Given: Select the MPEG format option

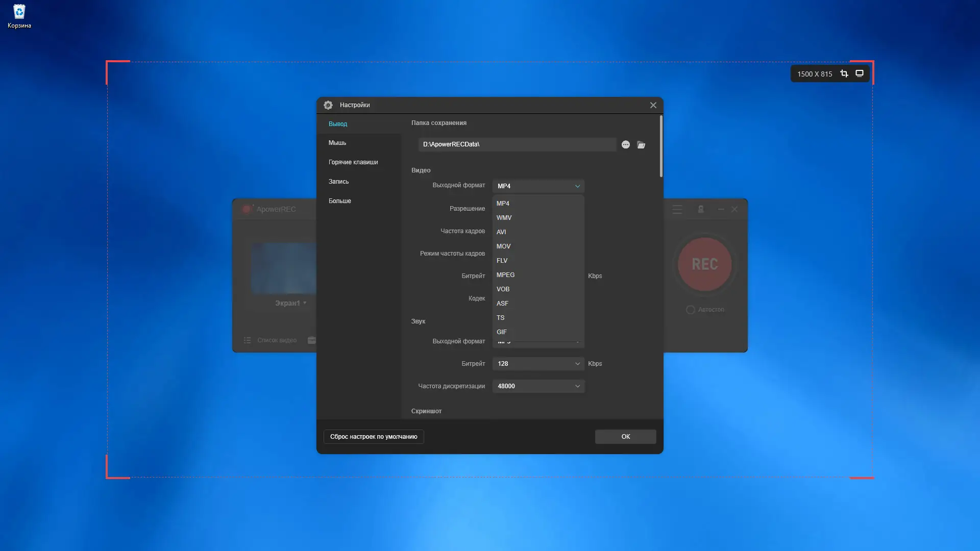Looking at the screenshot, I should tap(505, 275).
